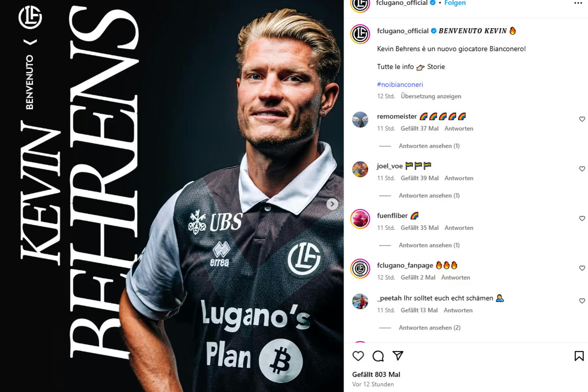Go to next image with carousel arrow
Viewport: 588px width, 392px height.
(332, 204)
